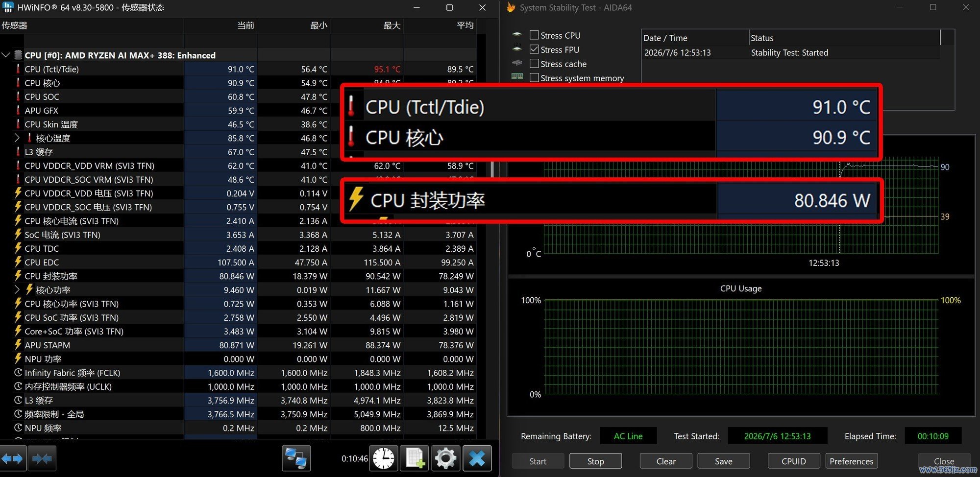Open HWiNFO settings gear icon
Screen dimensions: 980x477
point(445,458)
